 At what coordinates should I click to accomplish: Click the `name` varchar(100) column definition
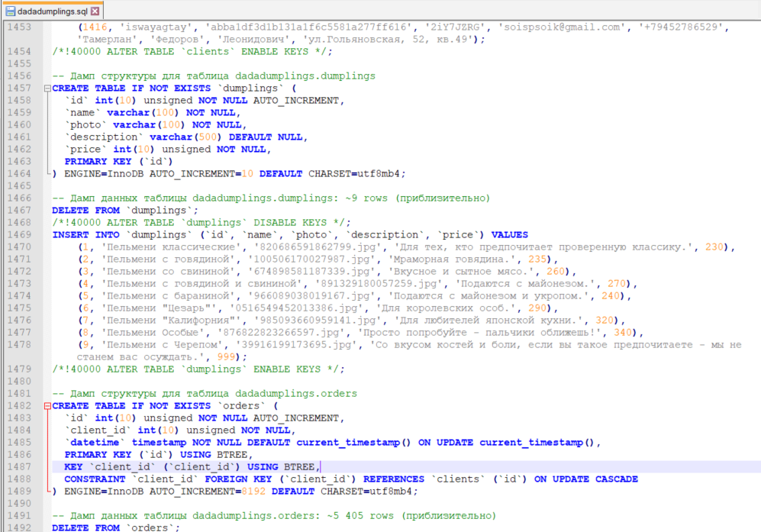point(153,113)
